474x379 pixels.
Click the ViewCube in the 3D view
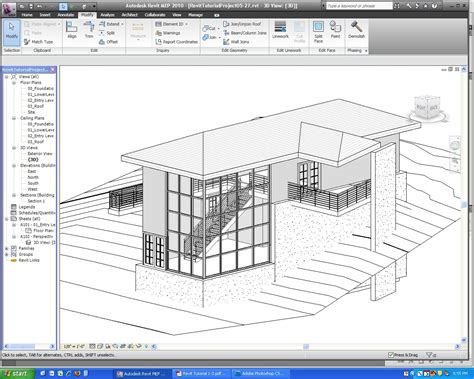427,108
